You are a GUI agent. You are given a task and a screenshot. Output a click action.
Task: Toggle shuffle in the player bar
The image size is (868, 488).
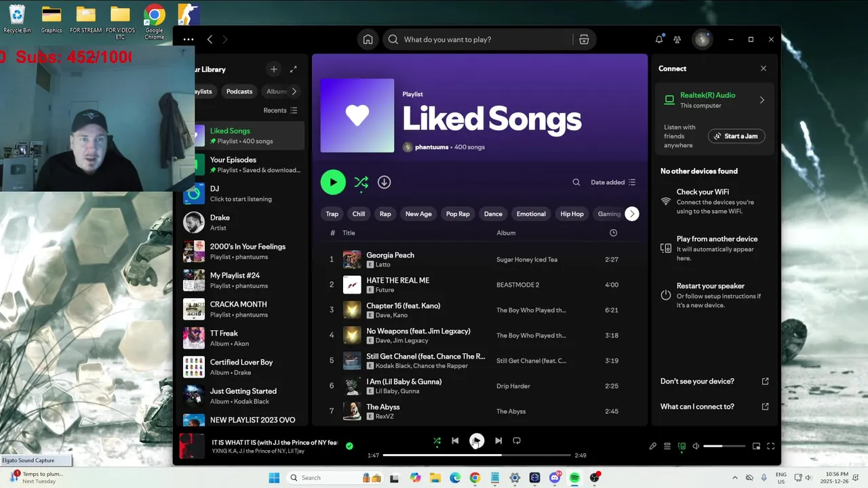pos(437,441)
